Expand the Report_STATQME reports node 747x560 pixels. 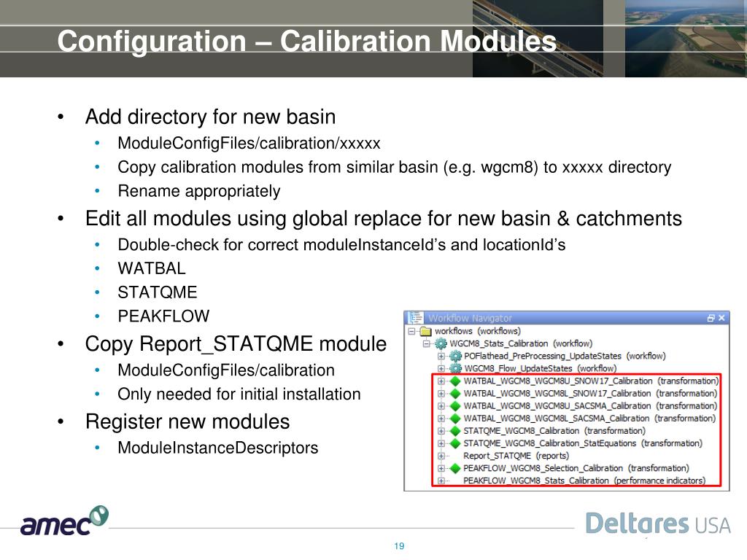pyautogui.click(x=441, y=456)
